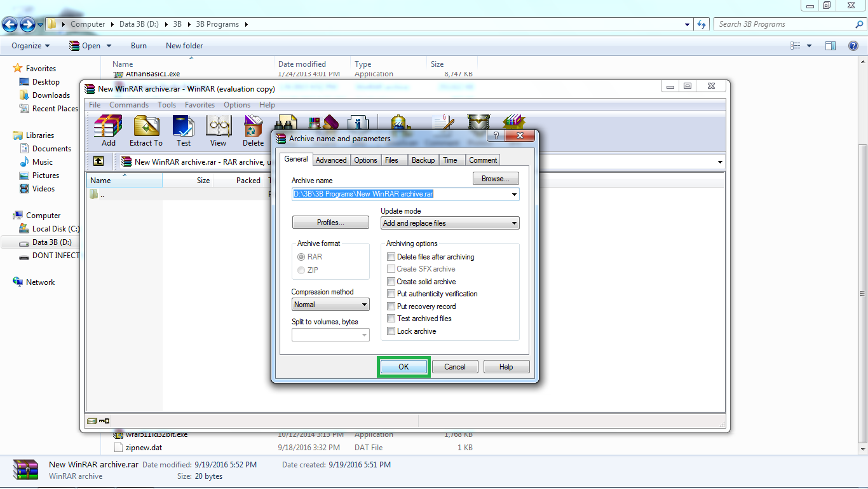The image size is (868, 489).
Task: Switch to the Comment tab
Action: coord(483,160)
